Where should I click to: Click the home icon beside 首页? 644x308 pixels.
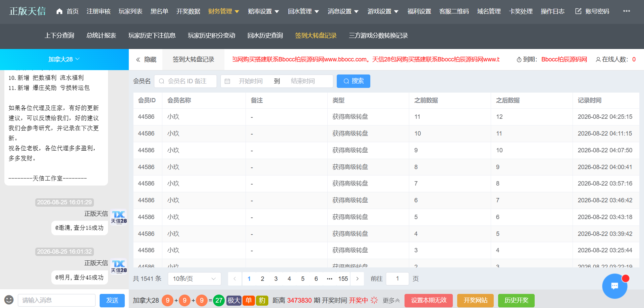(59, 11)
